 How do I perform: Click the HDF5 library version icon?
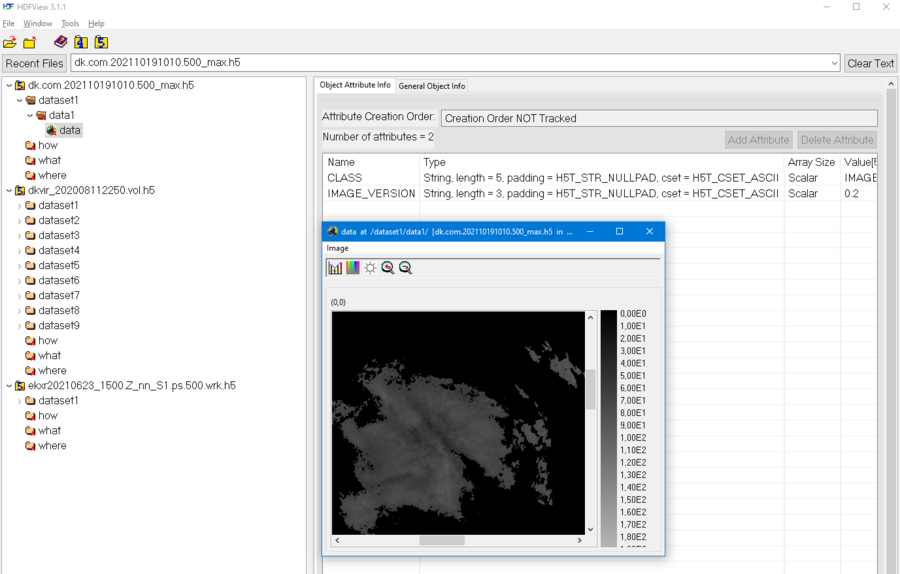pyautogui.click(x=101, y=42)
